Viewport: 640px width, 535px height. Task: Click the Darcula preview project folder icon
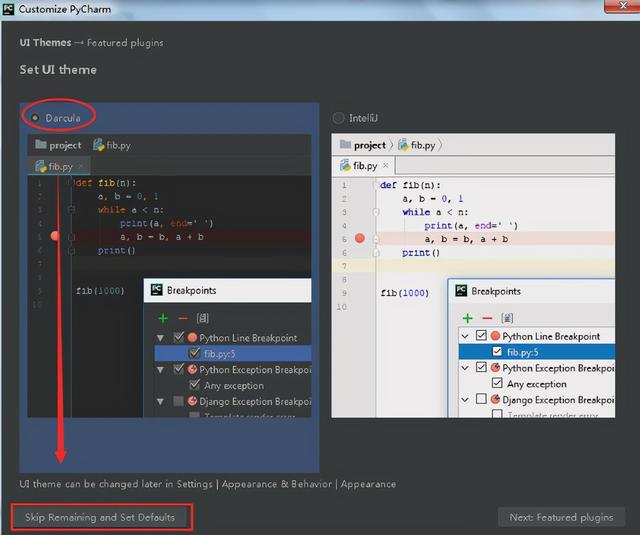pyautogui.click(x=40, y=144)
